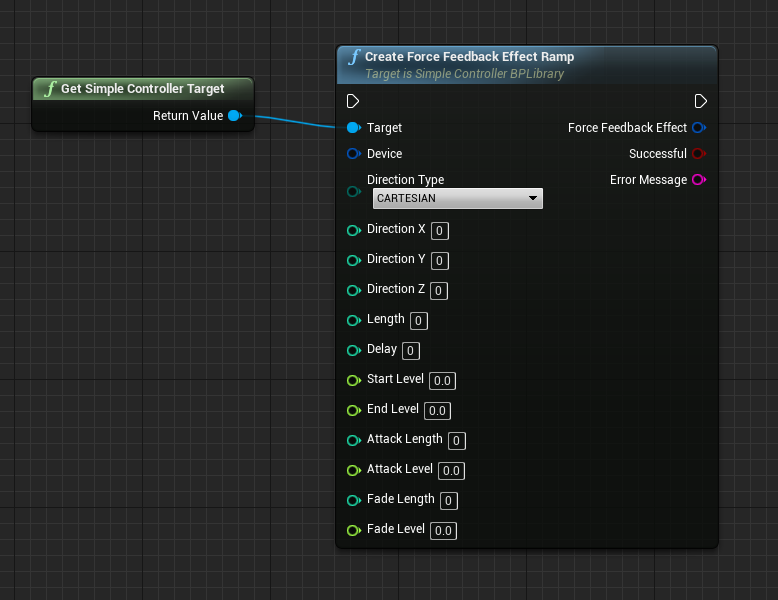The width and height of the screenshot is (778, 600).
Task: Click the Direction Z value field
Action: [440, 291]
